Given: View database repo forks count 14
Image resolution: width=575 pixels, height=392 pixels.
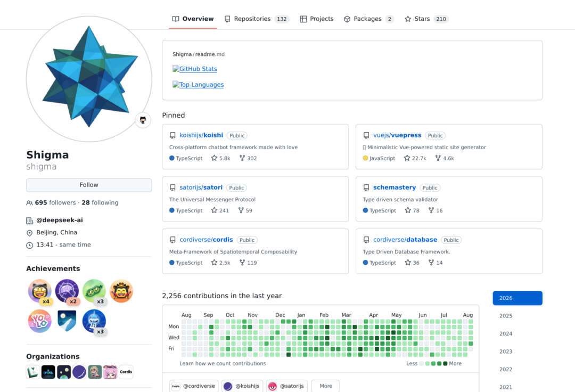Looking at the screenshot, I should [436, 263].
